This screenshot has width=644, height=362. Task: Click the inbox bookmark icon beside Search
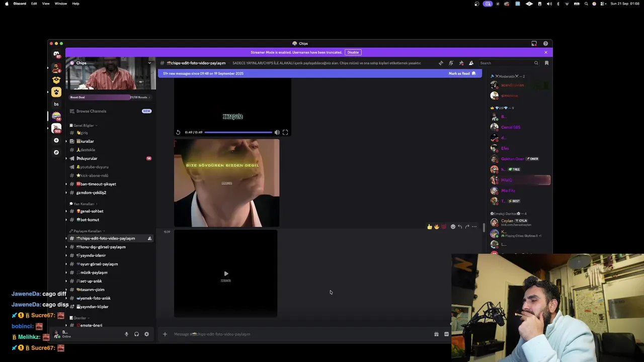[x=546, y=63]
